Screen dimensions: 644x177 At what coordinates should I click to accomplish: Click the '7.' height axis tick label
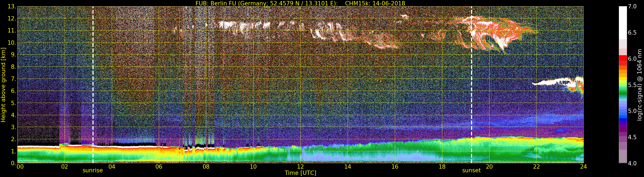coord(14,79)
